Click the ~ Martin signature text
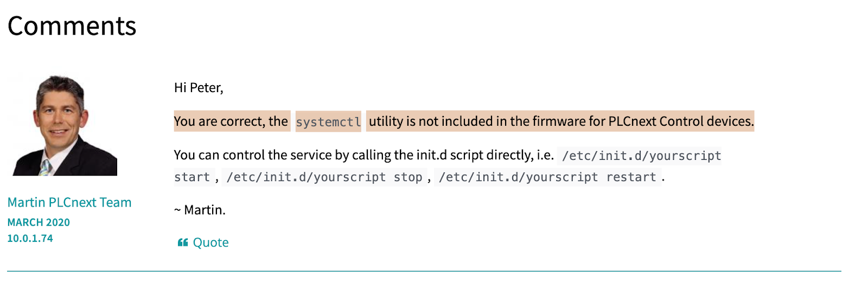The height and width of the screenshot is (296, 868). click(x=200, y=210)
